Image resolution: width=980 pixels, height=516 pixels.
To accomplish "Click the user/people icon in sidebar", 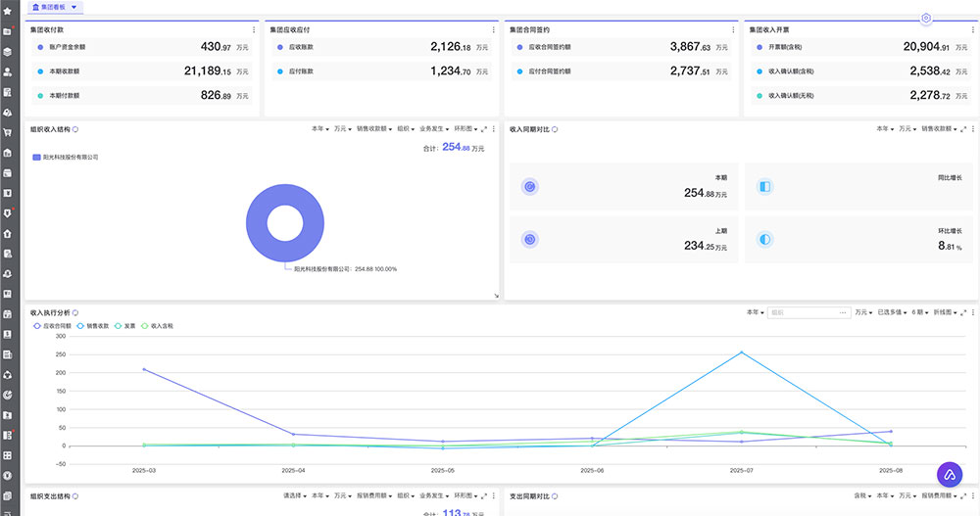I will pyautogui.click(x=7, y=71).
